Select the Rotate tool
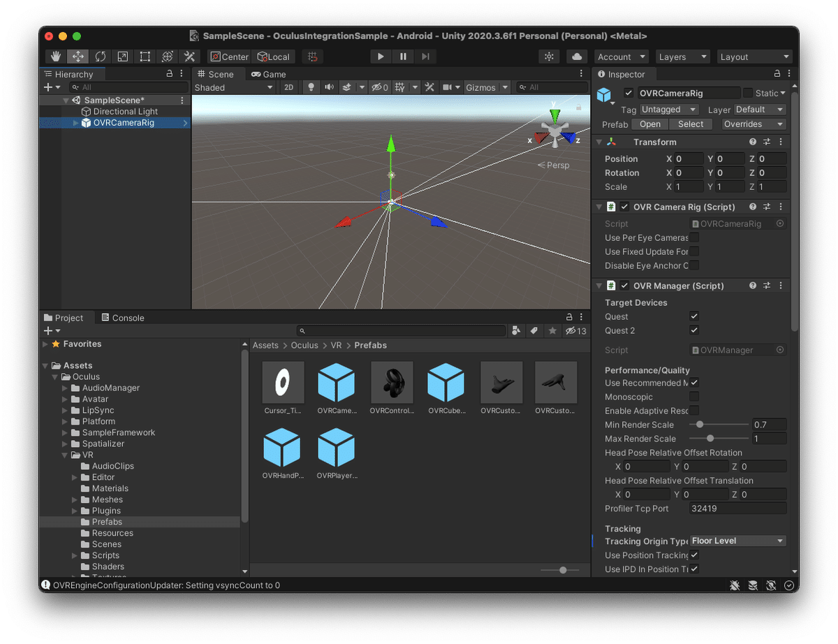Viewport: 838px width, 644px height. point(101,57)
